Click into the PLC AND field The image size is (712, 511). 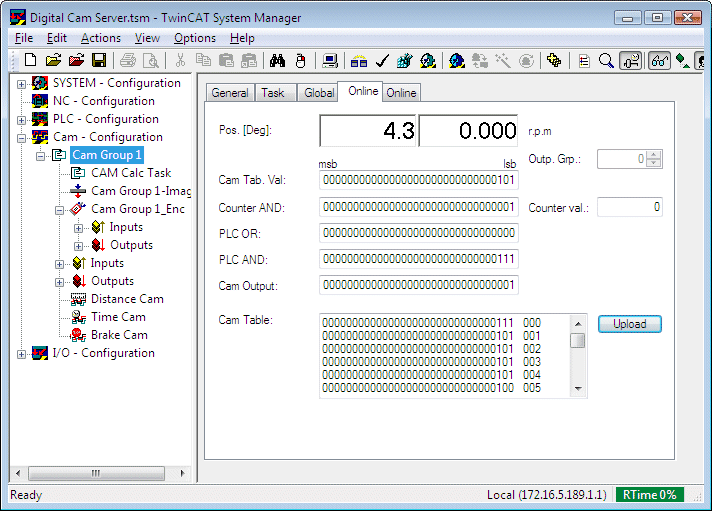point(419,259)
